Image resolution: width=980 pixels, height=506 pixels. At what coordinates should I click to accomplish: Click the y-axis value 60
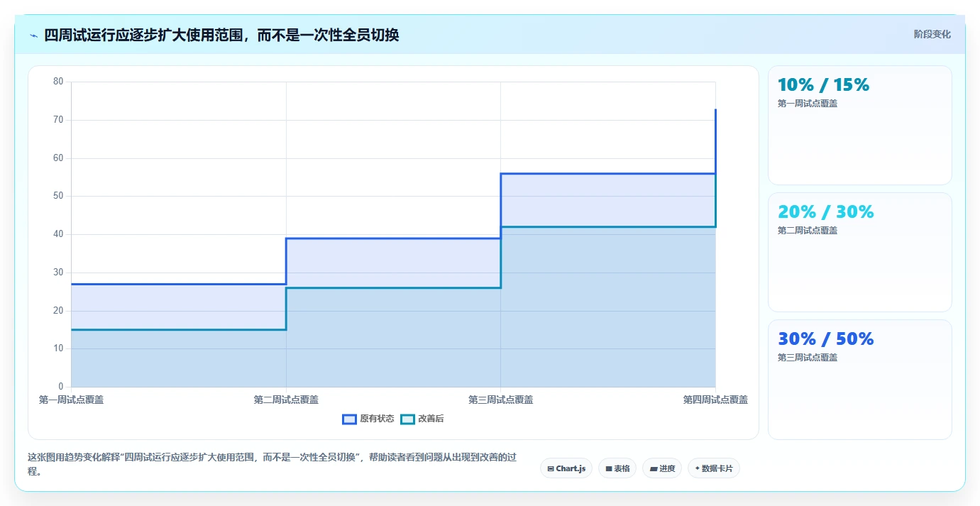click(58, 158)
